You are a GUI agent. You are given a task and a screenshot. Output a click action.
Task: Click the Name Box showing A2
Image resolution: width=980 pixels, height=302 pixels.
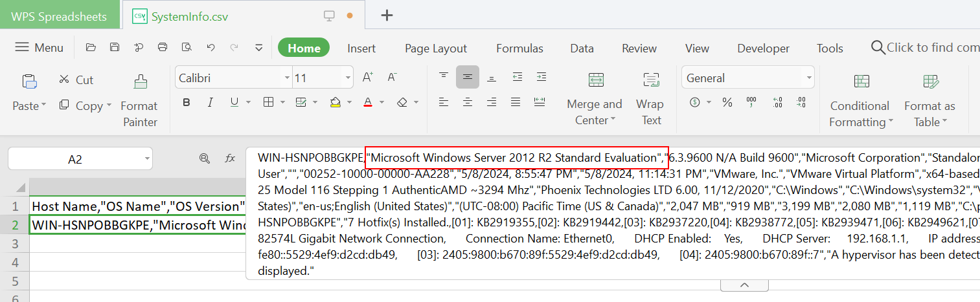point(80,159)
